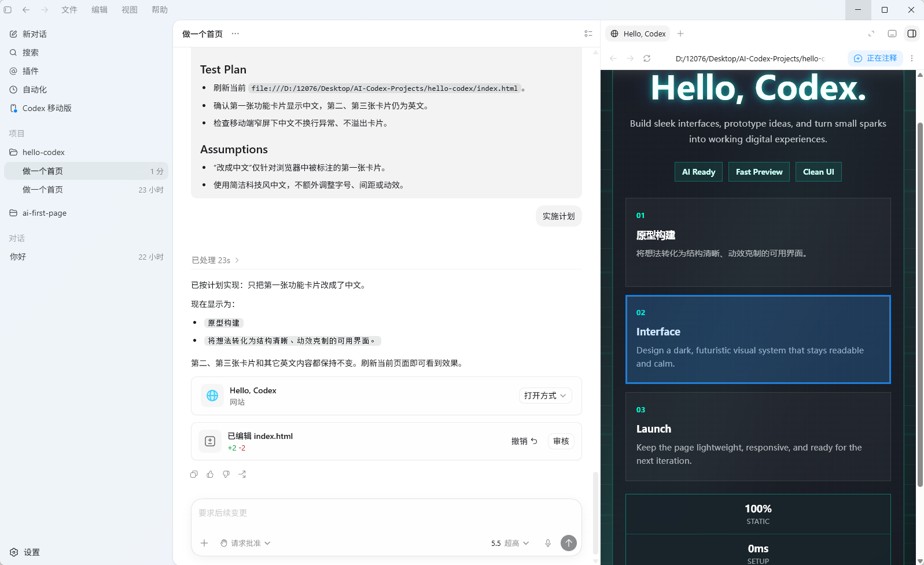Click the 100% STATIC stat
Screen dimensions: 924x565
click(758, 514)
